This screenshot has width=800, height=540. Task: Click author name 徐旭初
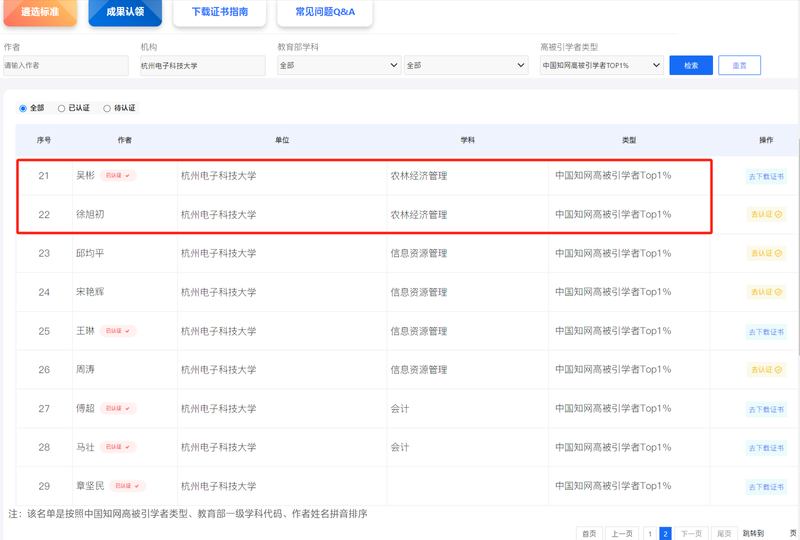[x=90, y=214]
